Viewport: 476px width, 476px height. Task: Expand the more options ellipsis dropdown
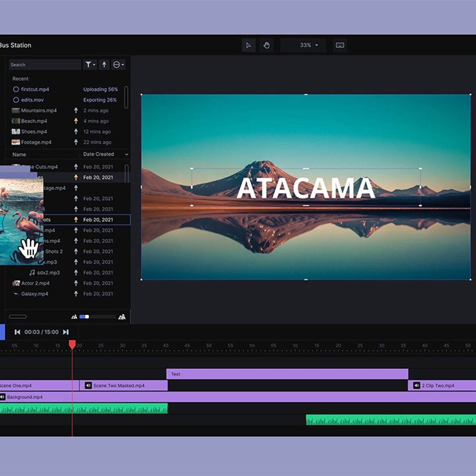tap(118, 65)
